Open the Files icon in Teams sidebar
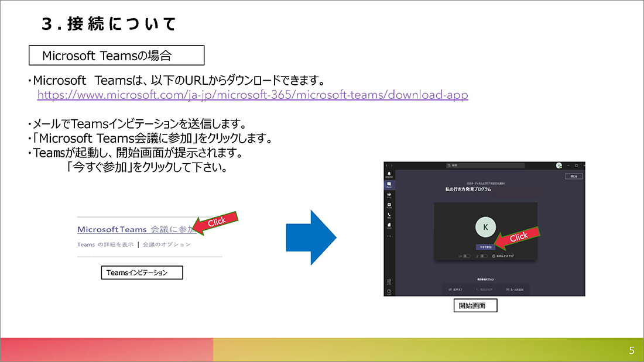The width and height of the screenshot is (644, 362). click(x=389, y=226)
